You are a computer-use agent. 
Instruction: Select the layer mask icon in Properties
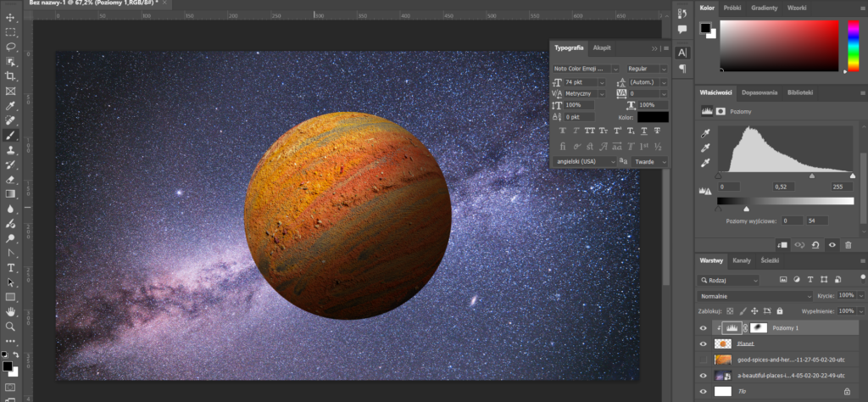pyautogui.click(x=721, y=111)
